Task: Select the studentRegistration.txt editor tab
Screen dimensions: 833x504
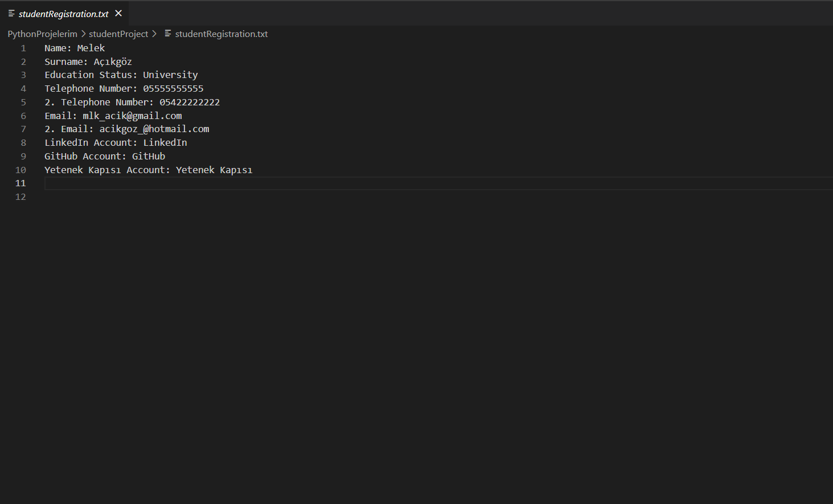Action: [63, 13]
